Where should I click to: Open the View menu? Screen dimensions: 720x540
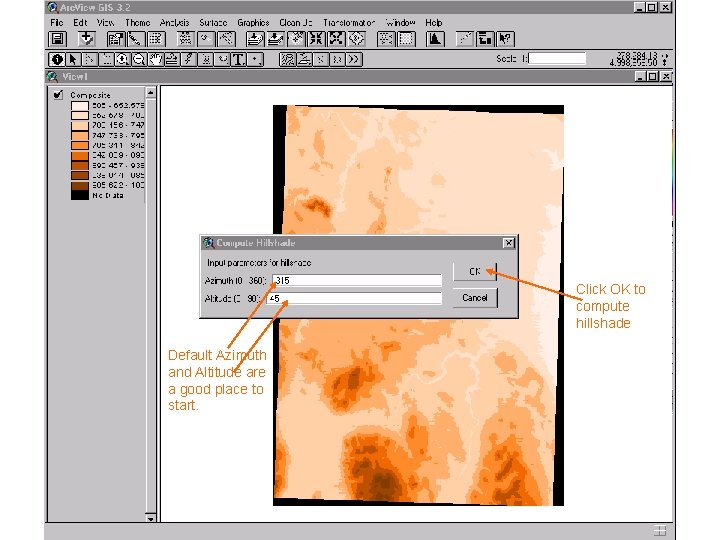(105, 22)
